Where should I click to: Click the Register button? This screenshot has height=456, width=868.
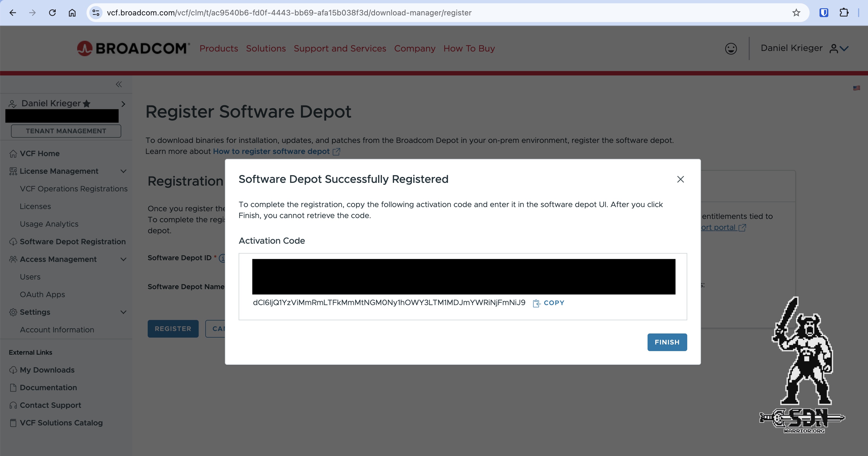[173, 329]
